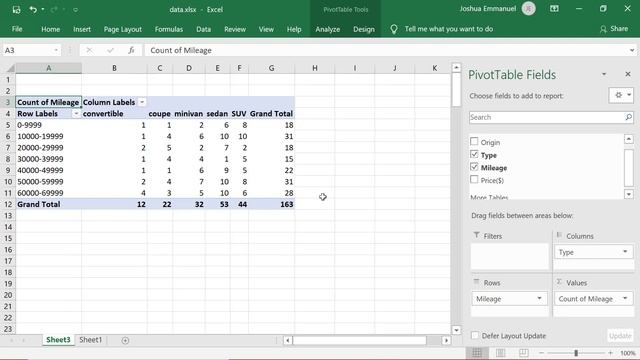640x360 pixels.
Task: Open PivotTable Fields task pane options arrow
Action: (x=604, y=74)
